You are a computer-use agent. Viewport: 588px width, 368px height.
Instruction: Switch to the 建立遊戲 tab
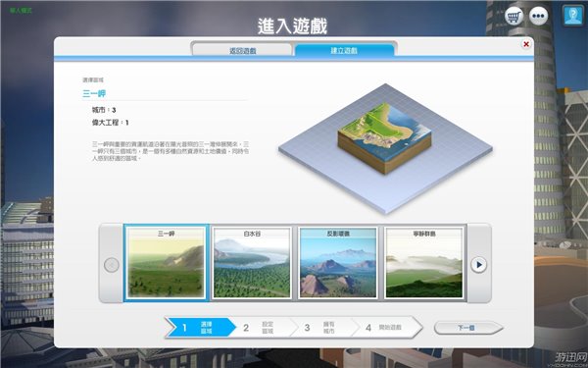click(344, 50)
